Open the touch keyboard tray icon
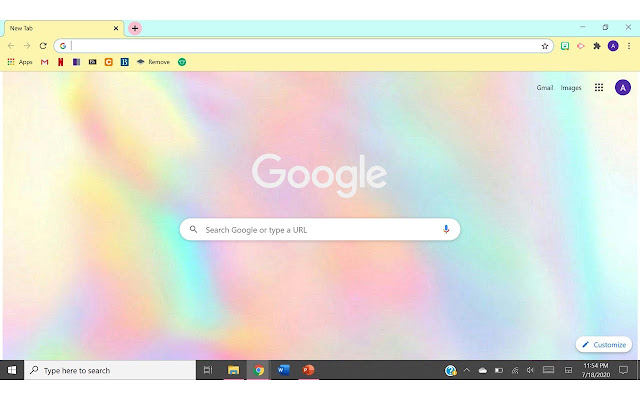Viewport: 640px width, 400px height. point(548,370)
